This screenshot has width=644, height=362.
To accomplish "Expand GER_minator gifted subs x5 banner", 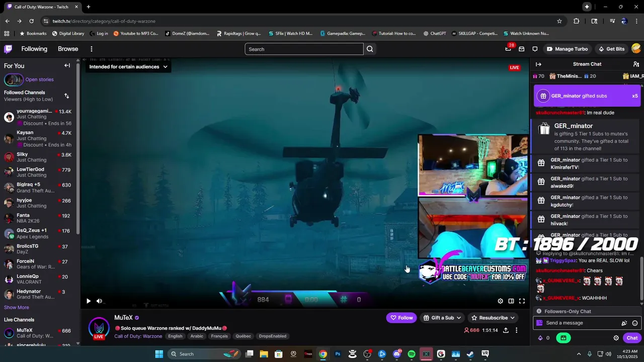I will (x=587, y=96).
